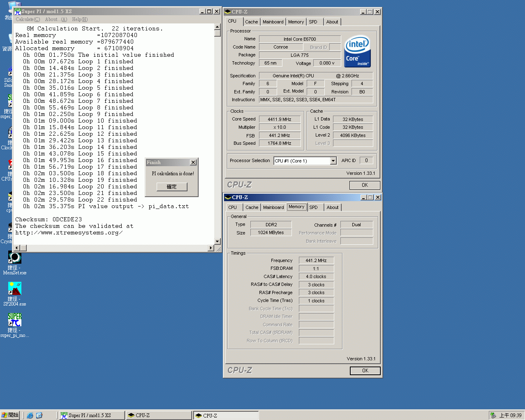This screenshot has width=525, height=420.
Task: Switch to Super PI from the taskbar
Action: (x=91, y=415)
